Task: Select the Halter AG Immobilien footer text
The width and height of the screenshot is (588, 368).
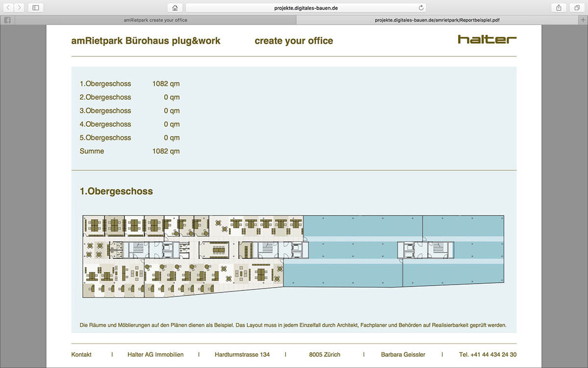Action: tap(155, 354)
